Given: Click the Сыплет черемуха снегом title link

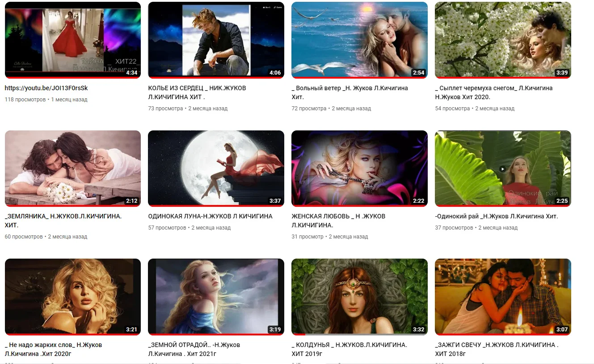Looking at the screenshot, I should 494,92.
